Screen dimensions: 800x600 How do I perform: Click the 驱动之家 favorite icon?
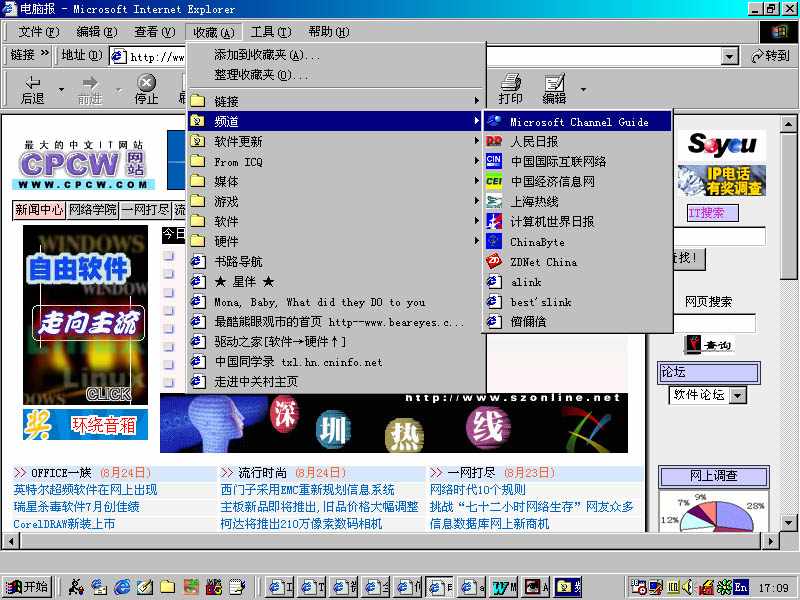[x=197, y=342]
